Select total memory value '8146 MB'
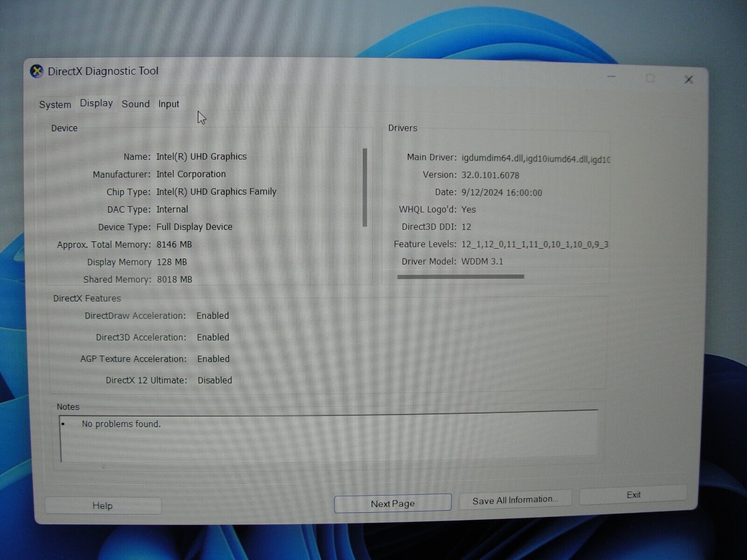This screenshot has width=747, height=560. tap(174, 245)
